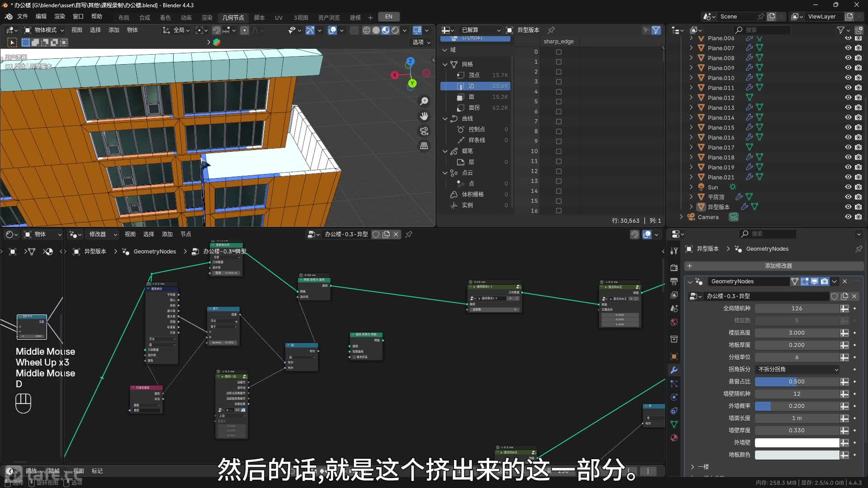This screenshot has width=868, height=488.
Task: Open the Object Constraints tab
Action: point(674,411)
